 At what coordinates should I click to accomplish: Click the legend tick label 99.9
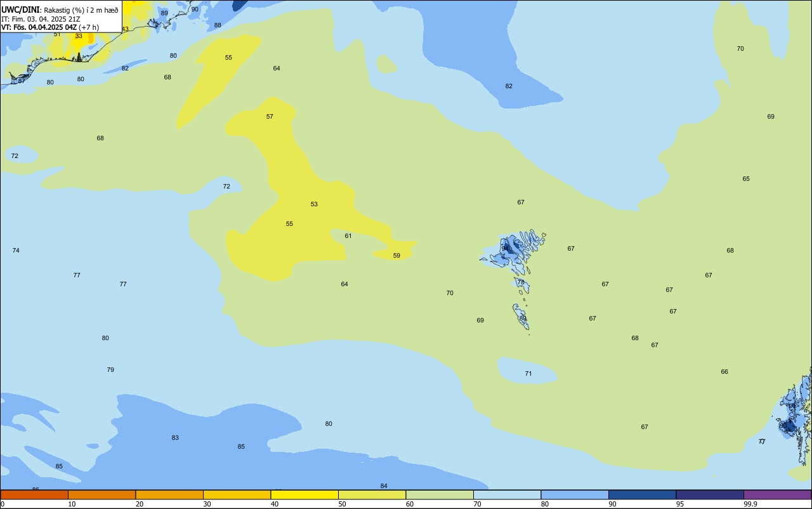coord(750,504)
